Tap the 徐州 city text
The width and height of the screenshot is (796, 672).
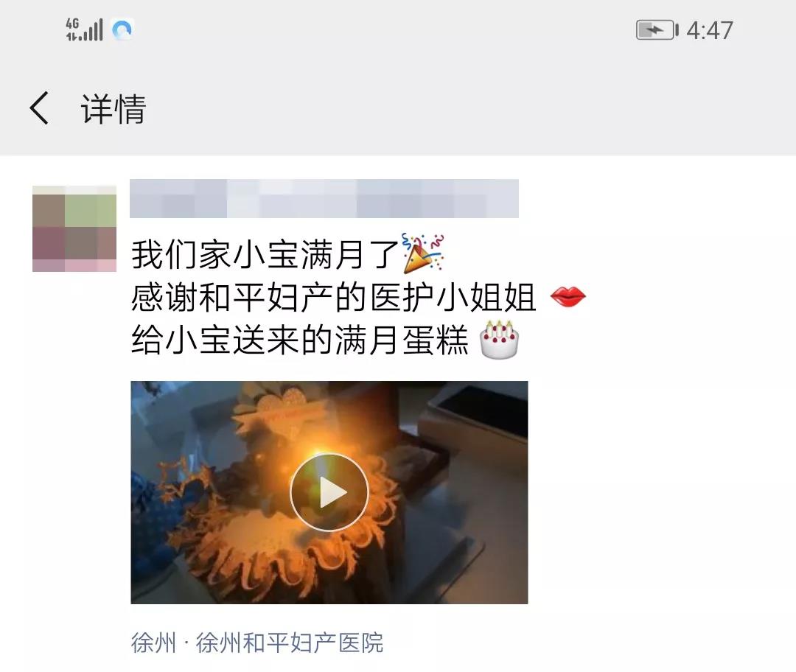click(153, 643)
